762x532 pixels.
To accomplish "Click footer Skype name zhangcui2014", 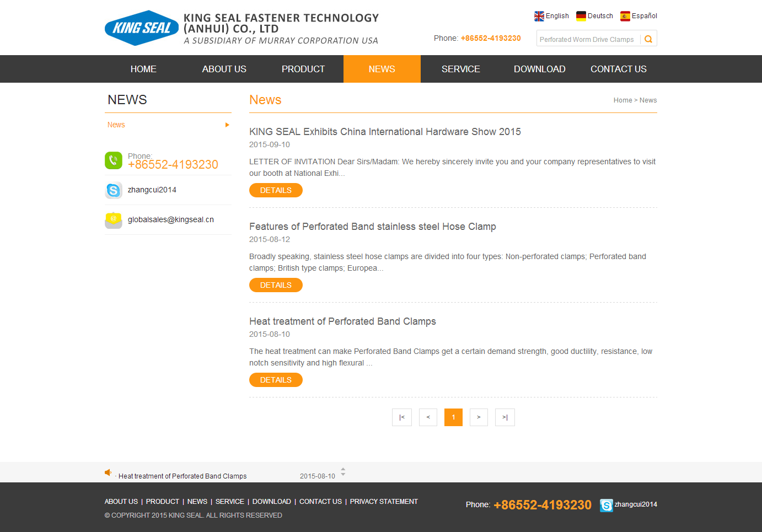I will pyautogui.click(x=636, y=504).
